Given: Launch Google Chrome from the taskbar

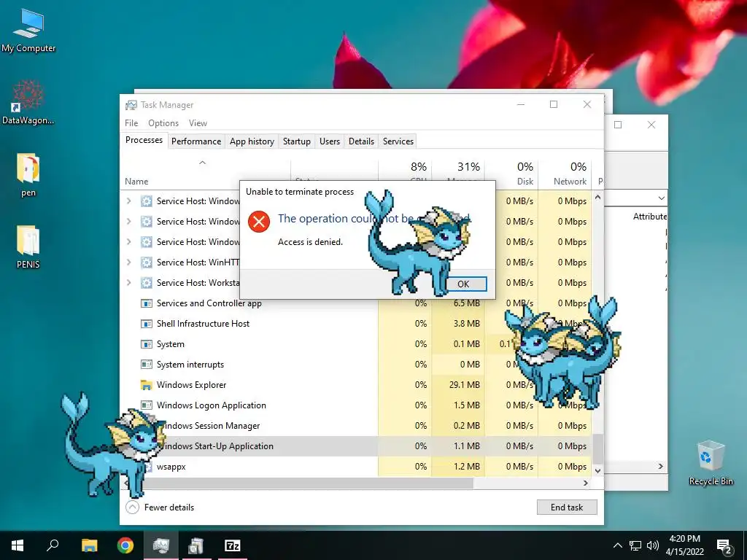Looking at the screenshot, I should click(x=125, y=545).
